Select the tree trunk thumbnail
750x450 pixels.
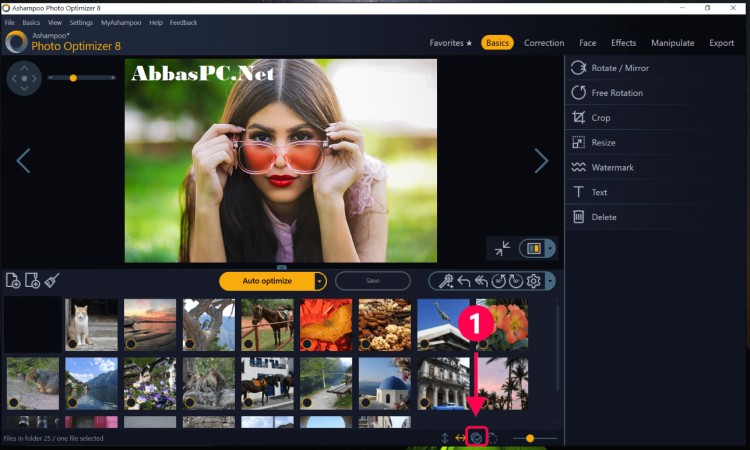[209, 325]
